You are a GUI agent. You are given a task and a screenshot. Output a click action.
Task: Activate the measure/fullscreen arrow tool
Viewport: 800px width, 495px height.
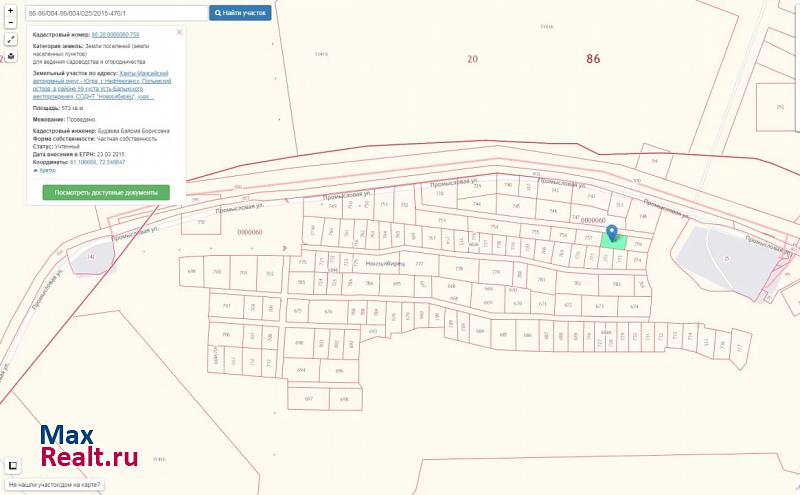click(x=10, y=40)
